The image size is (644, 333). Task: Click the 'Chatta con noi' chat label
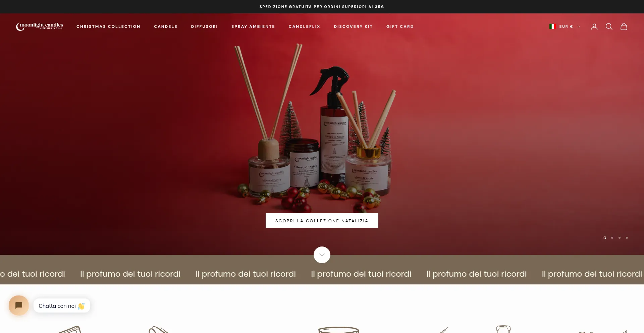(62, 306)
